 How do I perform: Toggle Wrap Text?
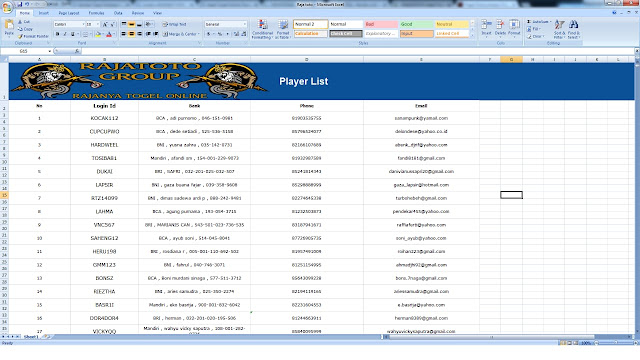[x=174, y=24]
